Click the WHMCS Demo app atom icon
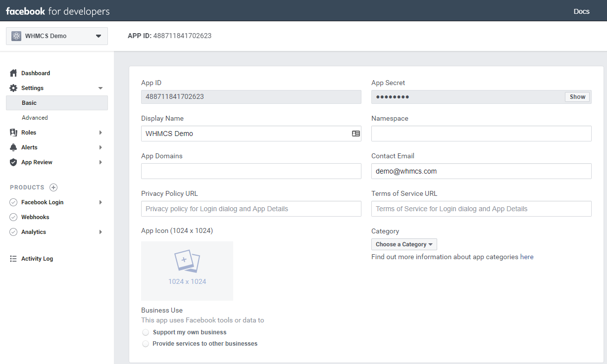 [x=16, y=36]
